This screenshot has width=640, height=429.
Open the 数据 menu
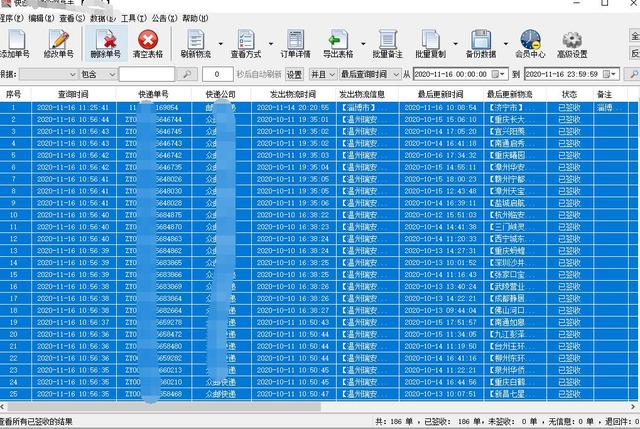pyautogui.click(x=102, y=18)
